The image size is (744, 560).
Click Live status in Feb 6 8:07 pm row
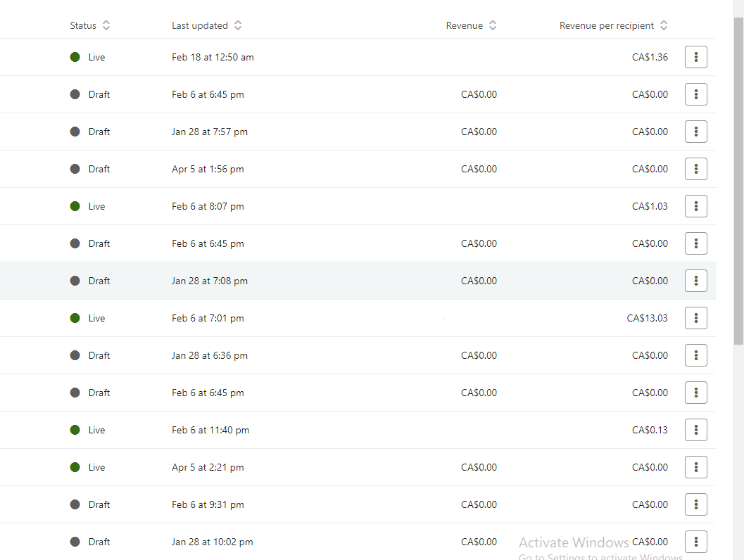(88, 206)
